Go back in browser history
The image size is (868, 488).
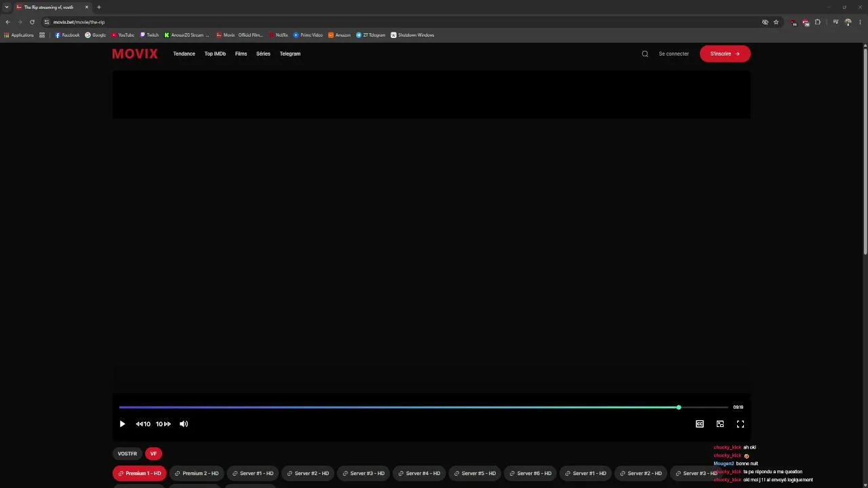(x=7, y=22)
